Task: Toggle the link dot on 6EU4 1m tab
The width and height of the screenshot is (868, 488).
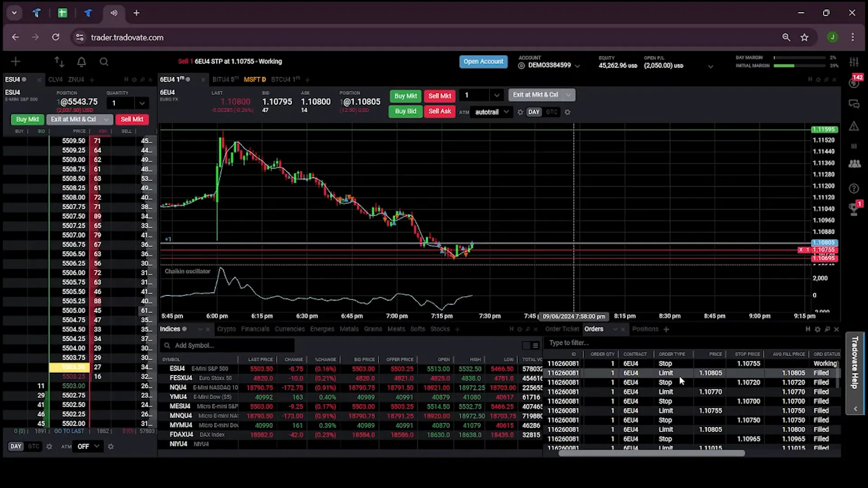Action: [x=188, y=80]
